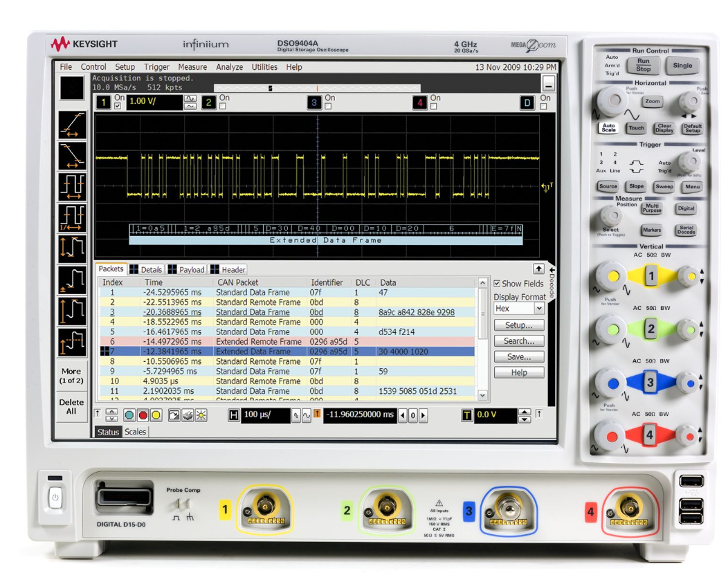Viewport: 728px width, 573px height.
Task: Click the red circle icon in bottom toolbar
Action: pyautogui.click(x=143, y=415)
